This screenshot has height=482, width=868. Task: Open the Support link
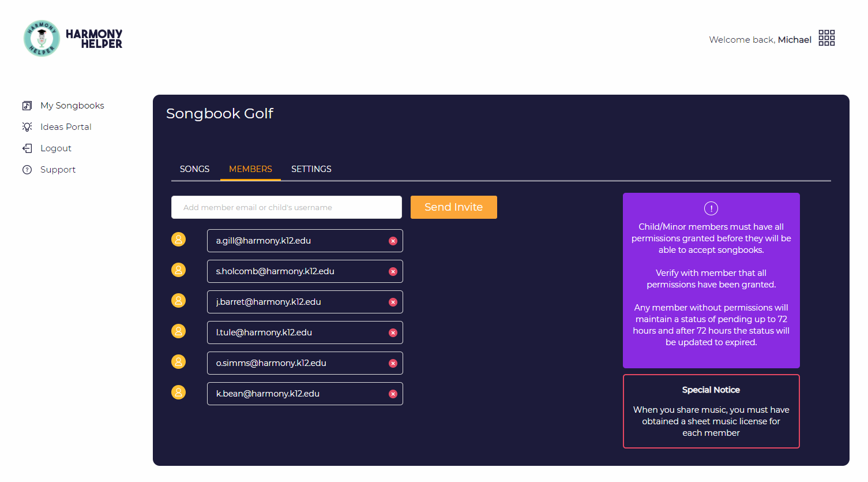pos(58,170)
